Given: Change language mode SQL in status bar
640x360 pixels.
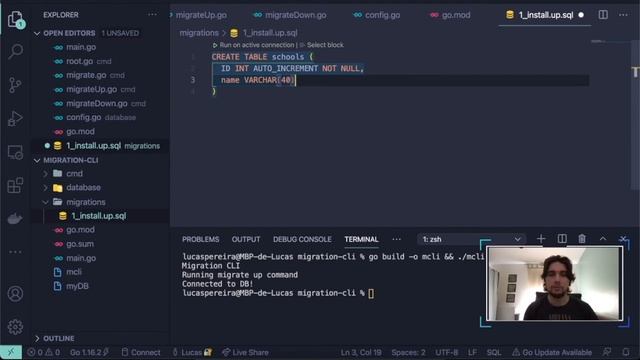Looking at the screenshot, I should pos(493,352).
